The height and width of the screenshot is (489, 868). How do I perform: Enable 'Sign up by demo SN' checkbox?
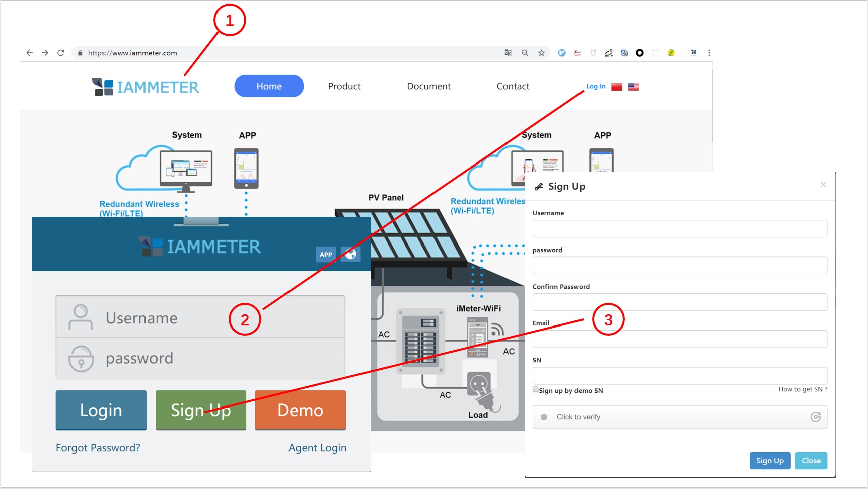click(x=536, y=390)
